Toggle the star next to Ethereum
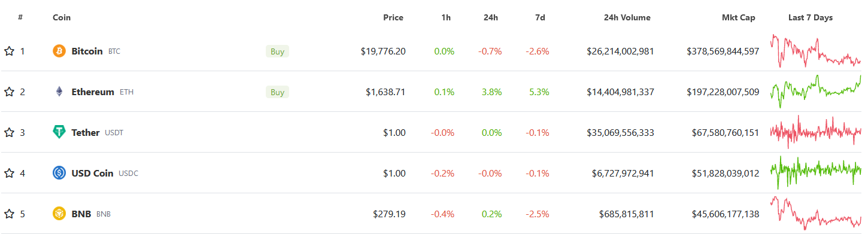 click(9, 92)
